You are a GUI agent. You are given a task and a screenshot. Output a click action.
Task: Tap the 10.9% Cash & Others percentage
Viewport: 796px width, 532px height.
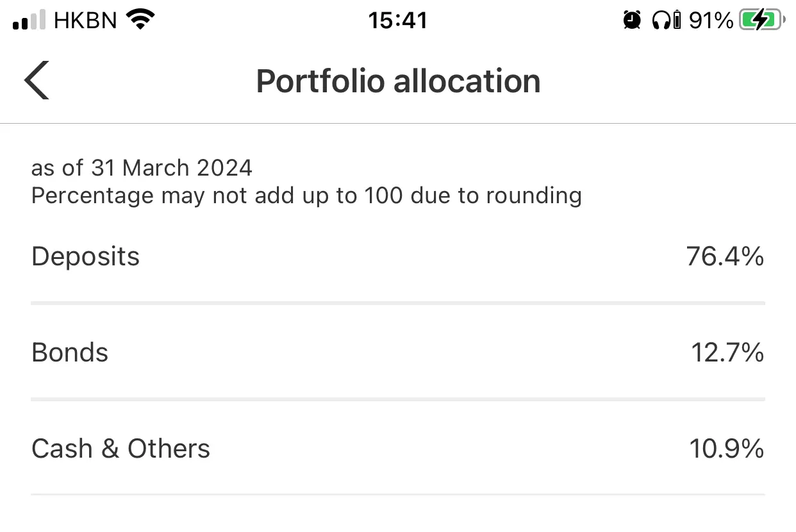pyautogui.click(x=727, y=449)
